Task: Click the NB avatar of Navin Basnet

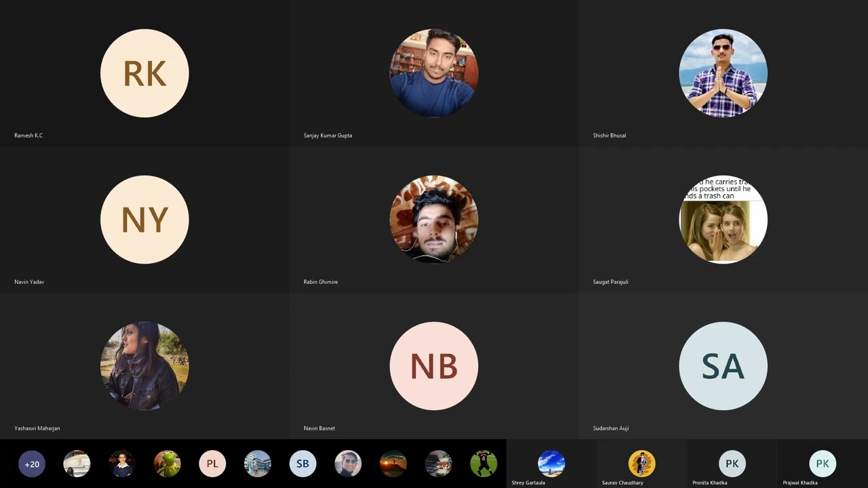Action: (434, 366)
